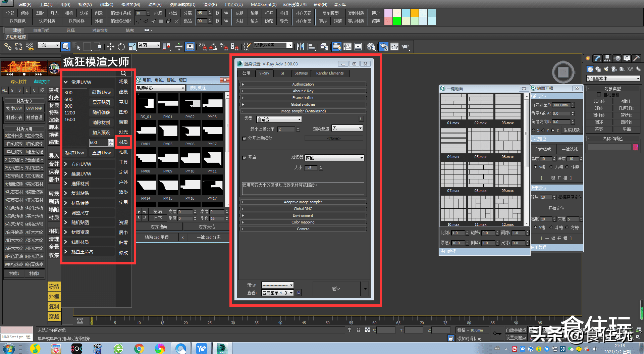Select the Z axis radio button
644x354 pixels.
point(553,130)
